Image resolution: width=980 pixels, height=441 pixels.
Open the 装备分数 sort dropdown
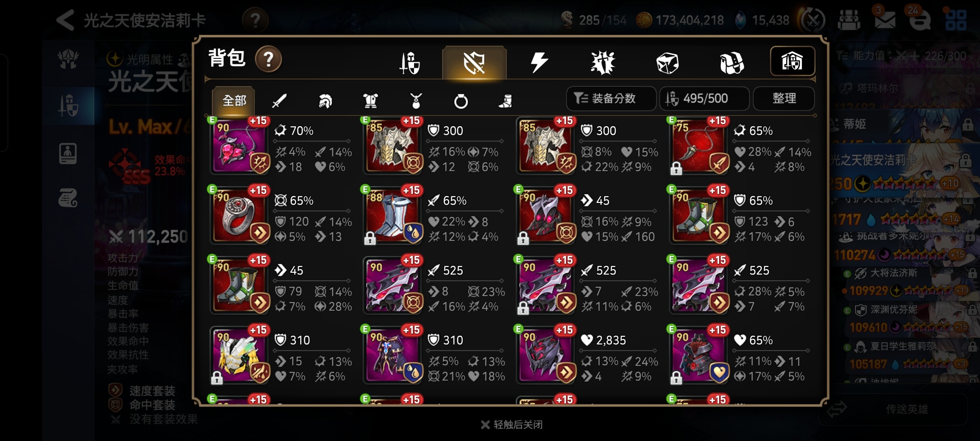click(x=611, y=98)
